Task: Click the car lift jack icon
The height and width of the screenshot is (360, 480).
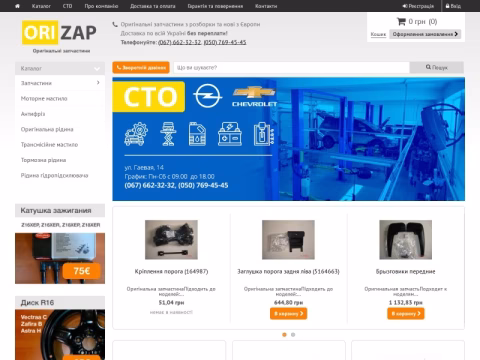Action: [168, 134]
